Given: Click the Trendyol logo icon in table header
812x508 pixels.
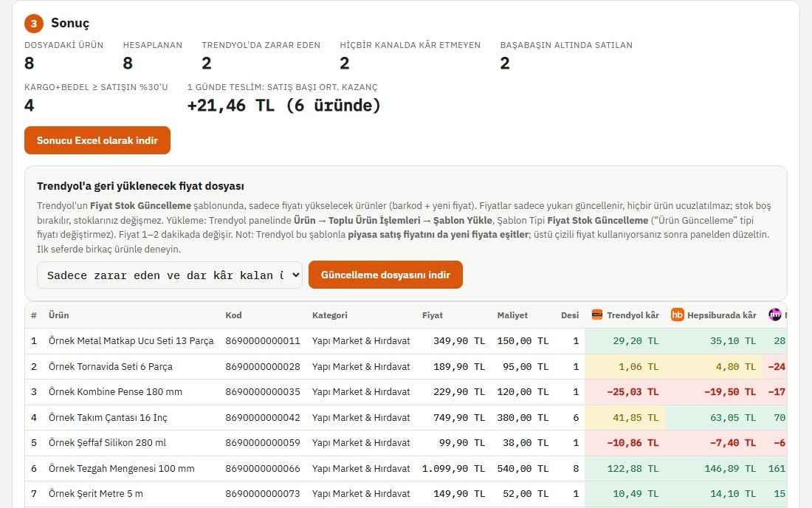Looking at the screenshot, I should pyautogui.click(x=597, y=315).
